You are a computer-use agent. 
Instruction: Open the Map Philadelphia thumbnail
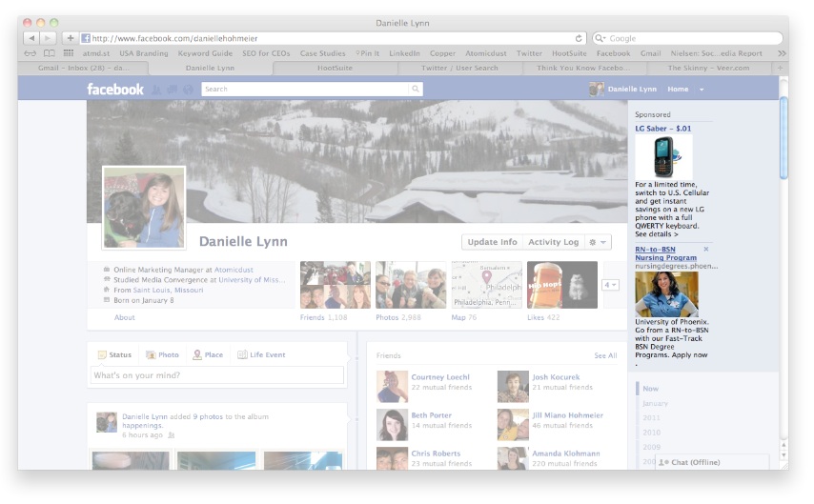click(x=487, y=285)
